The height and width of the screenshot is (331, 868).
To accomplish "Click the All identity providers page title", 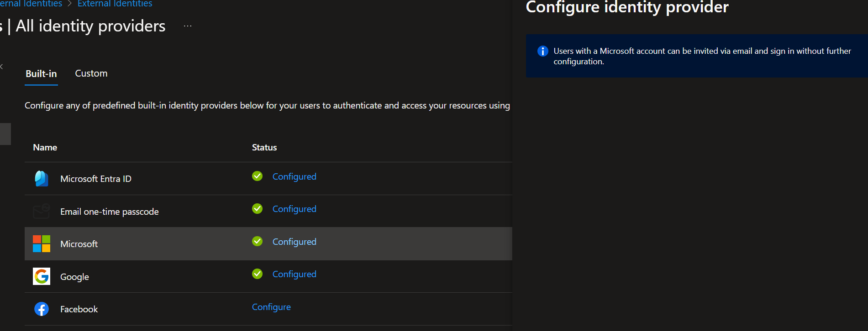I will coord(90,26).
